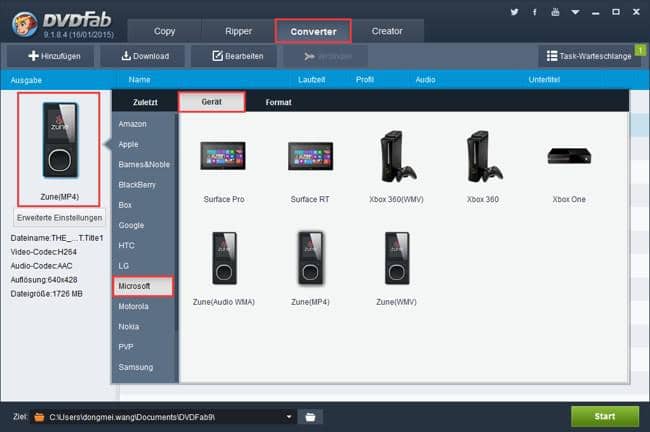The width and height of the screenshot is (650, 432).
Task: Click the Zune(MP4) output profile label
Action: click(x=60, y=197)
